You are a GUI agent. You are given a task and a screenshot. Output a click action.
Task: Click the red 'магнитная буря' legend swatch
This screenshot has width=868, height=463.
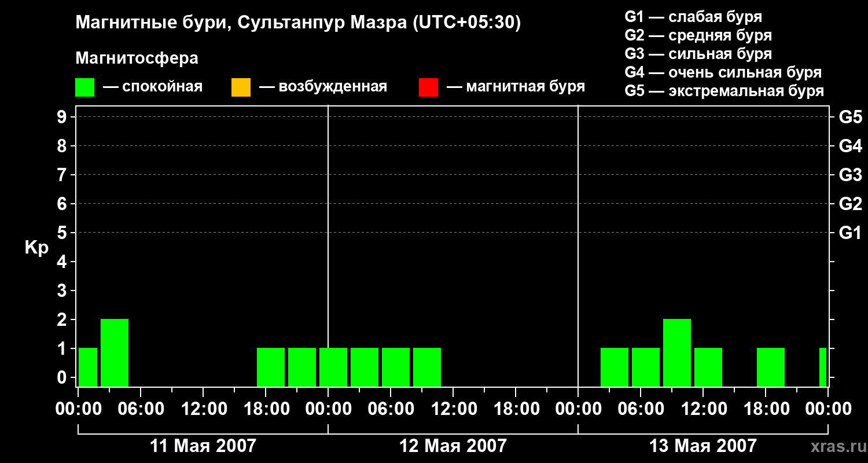coord(428,87)
